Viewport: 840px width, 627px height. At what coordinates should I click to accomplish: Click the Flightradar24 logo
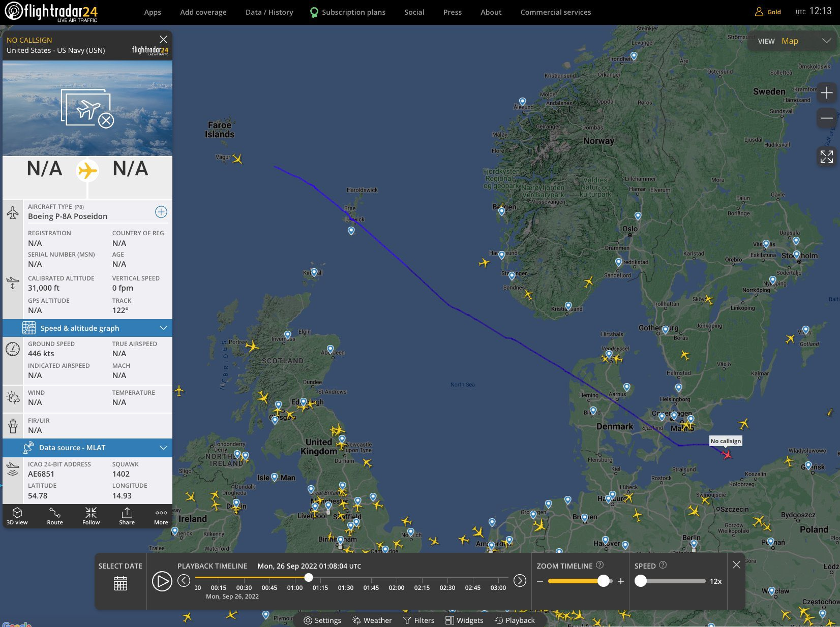tap(51, 12)
